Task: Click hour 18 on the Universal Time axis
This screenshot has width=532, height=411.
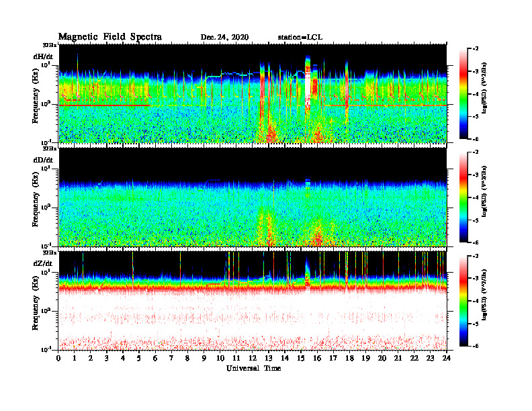Action: tap(349, 359)
